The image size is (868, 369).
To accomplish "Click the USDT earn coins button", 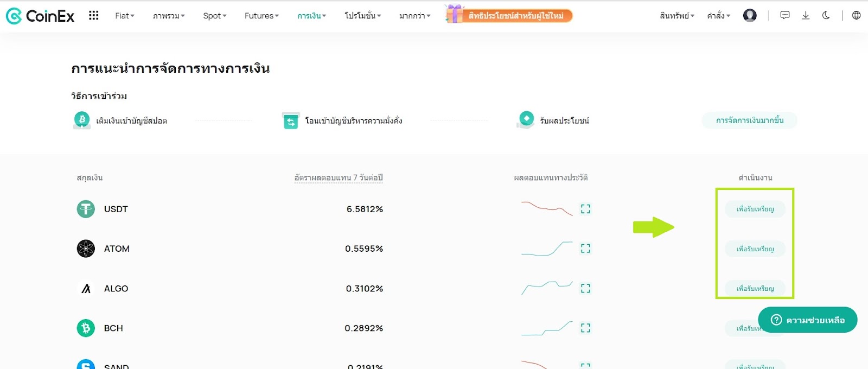I will coord(755,209).
